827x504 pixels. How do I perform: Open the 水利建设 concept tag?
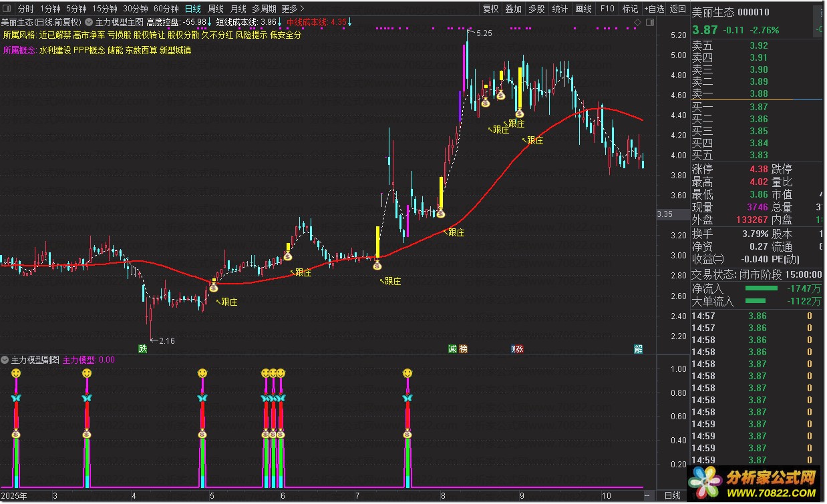55,50
